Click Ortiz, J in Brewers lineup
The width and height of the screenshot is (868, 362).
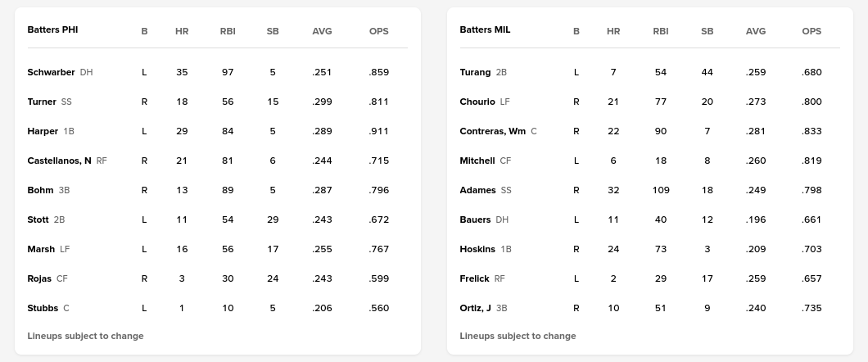tap(476, 308)
